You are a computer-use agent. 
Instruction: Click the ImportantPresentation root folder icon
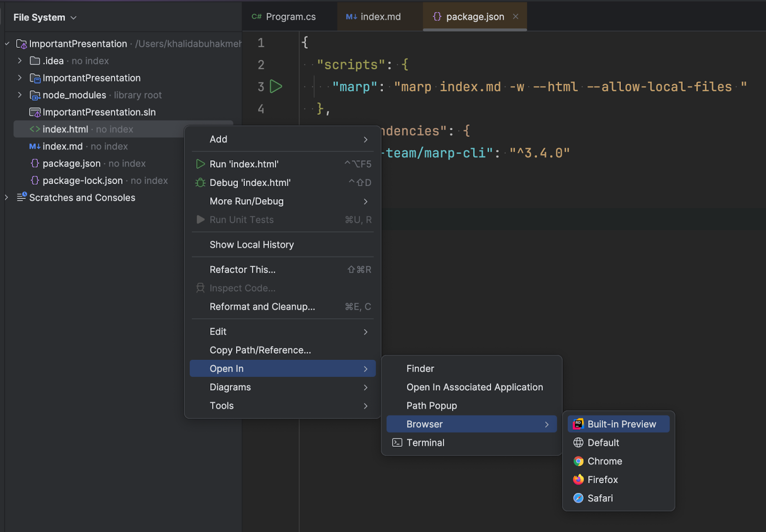[22, 44]
